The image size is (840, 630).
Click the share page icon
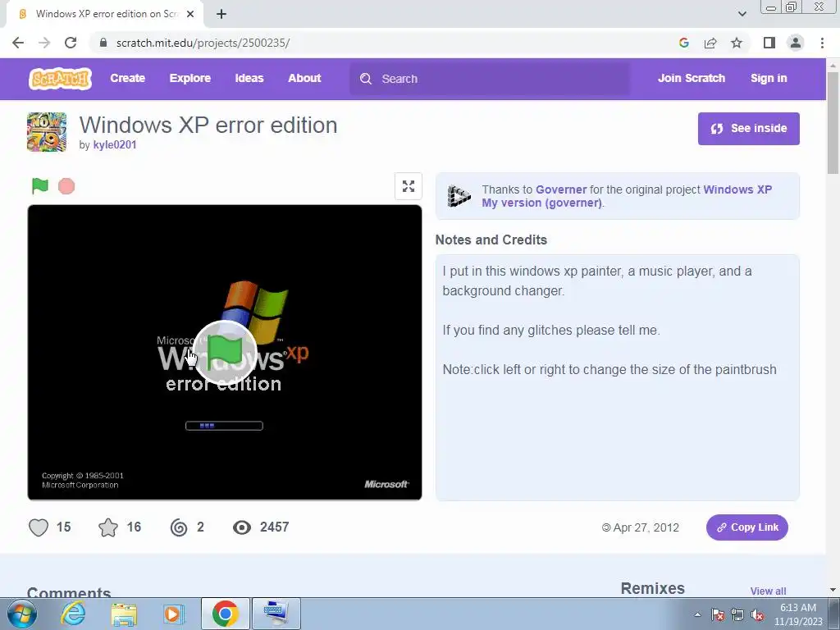tap(710, 43)
